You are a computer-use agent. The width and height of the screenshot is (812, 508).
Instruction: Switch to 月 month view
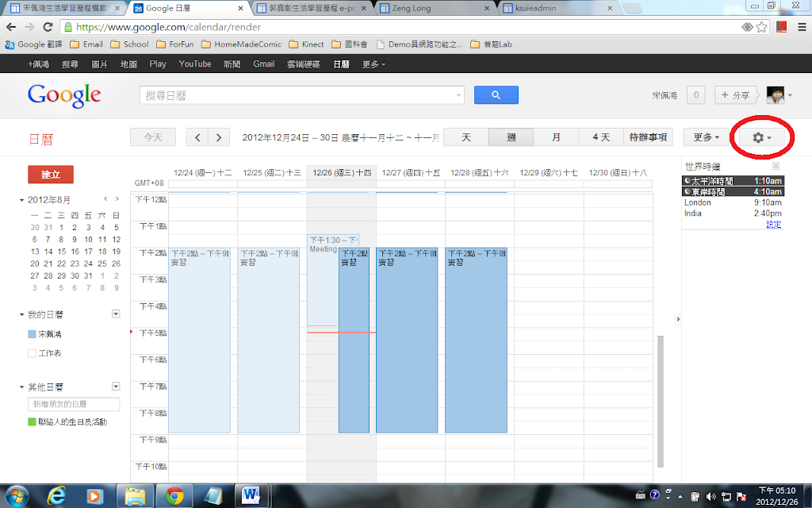(556, 137)
